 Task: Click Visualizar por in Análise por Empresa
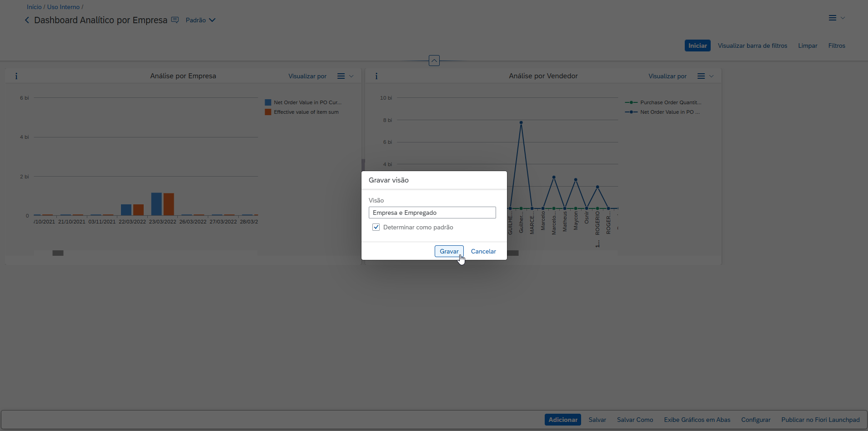click(307, 76)
